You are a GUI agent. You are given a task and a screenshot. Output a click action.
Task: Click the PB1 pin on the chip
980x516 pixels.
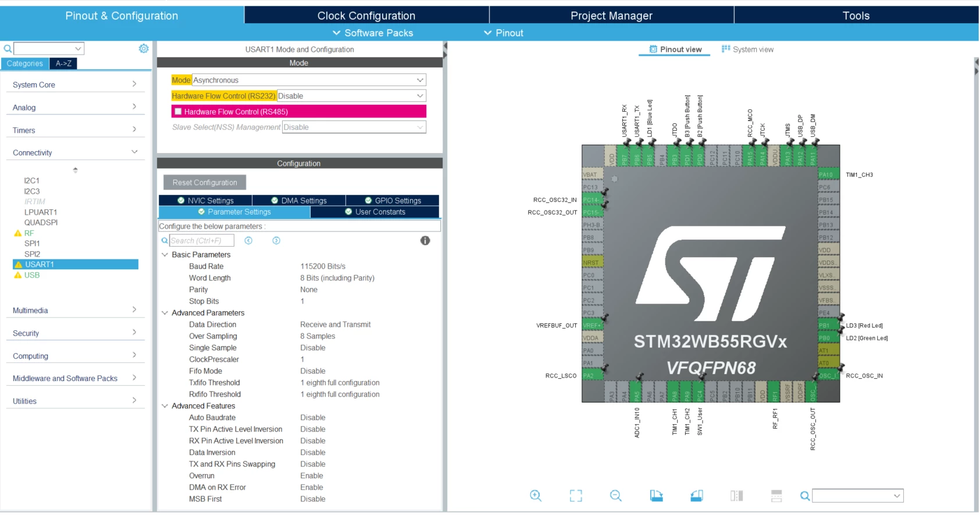click(828, 325)
